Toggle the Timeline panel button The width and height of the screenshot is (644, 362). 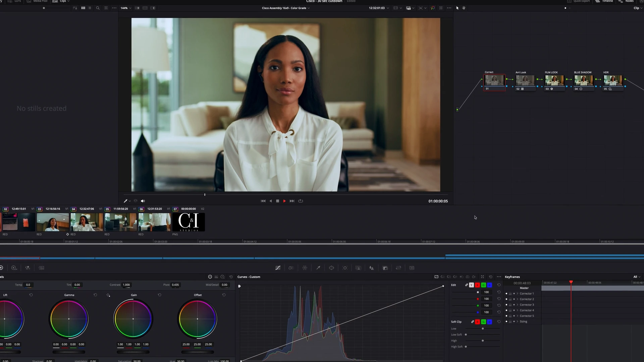[x=604, y=1]
